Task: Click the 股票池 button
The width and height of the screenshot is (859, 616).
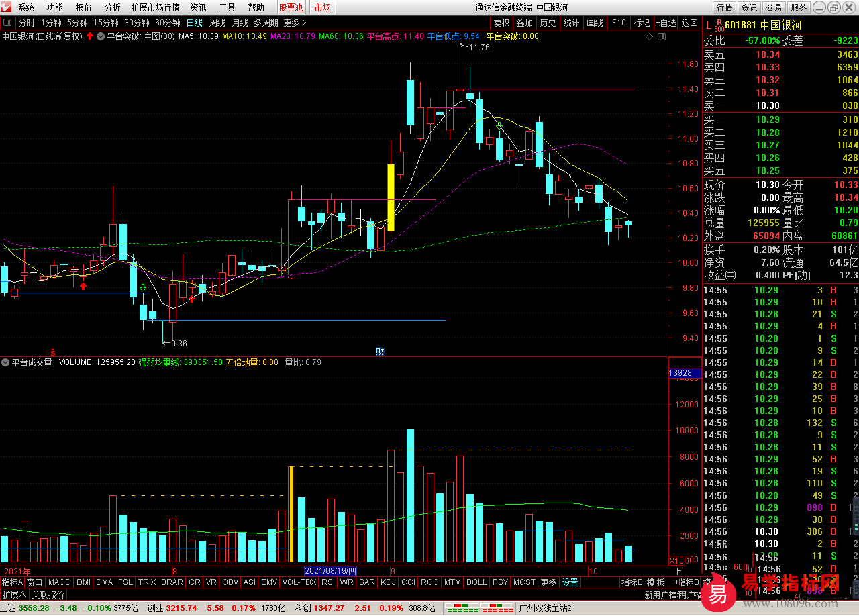Action: [x=291, y=7]
